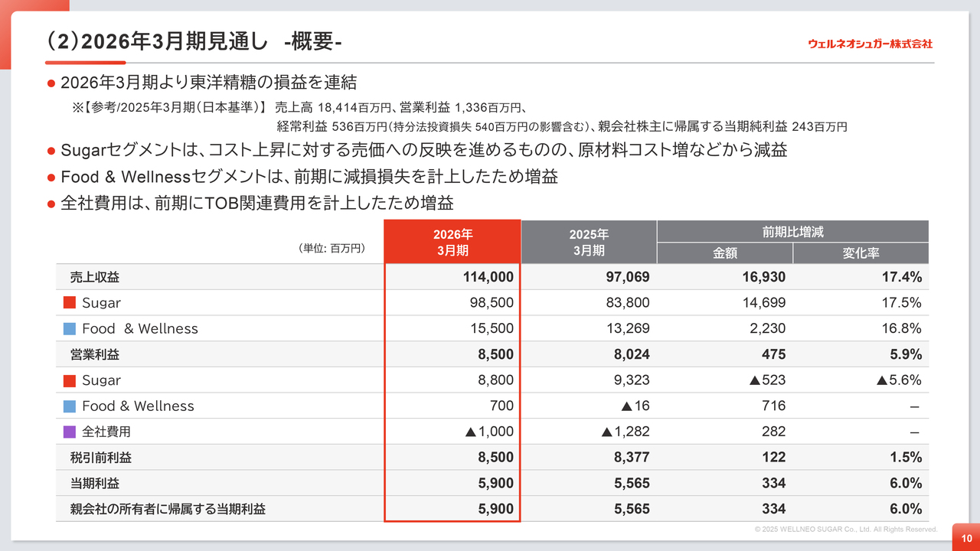Click the 2,230 change amount
This screenshot has height=551, width=980.
(767, 329)
